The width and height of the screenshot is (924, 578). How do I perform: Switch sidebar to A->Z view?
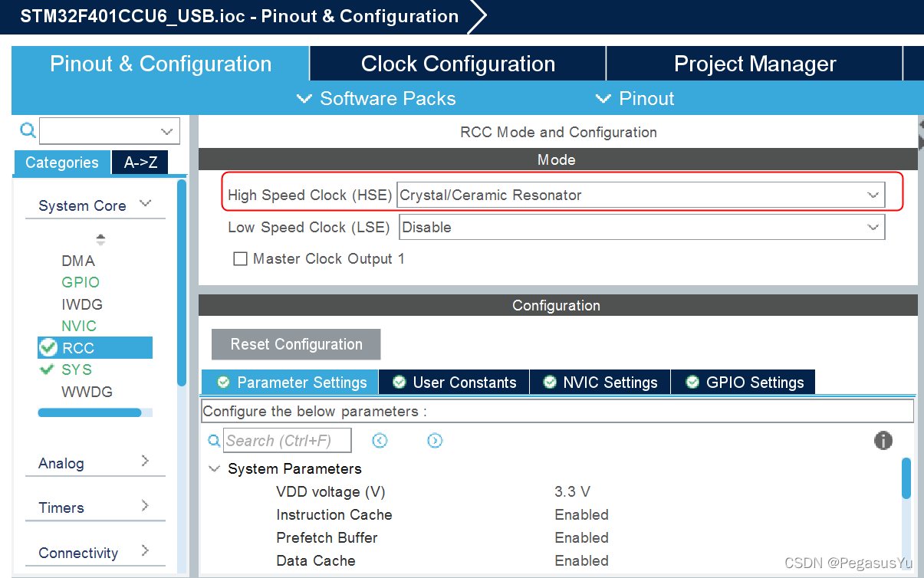click(x=140, y=163)
